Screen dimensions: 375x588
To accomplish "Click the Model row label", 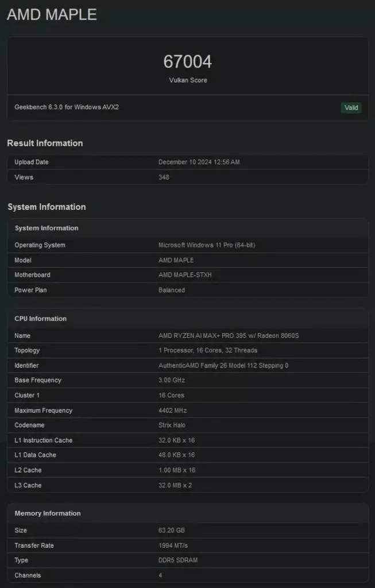I will click(23, 260).
